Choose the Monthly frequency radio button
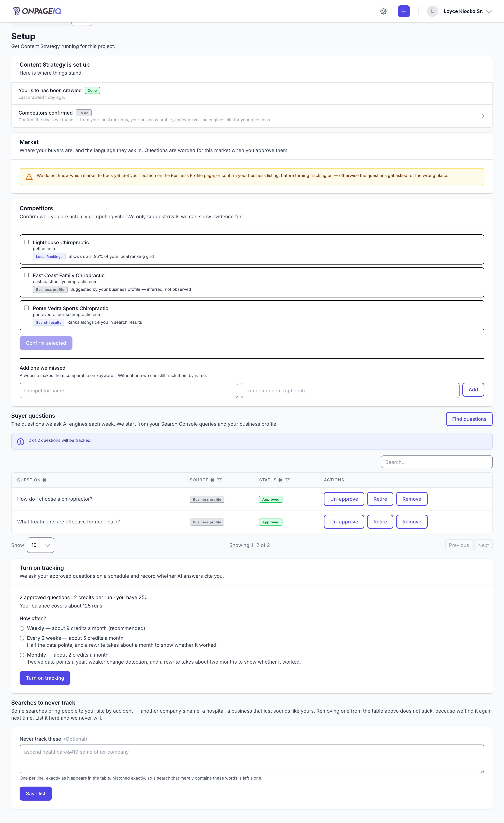Screen dimensions: 504x823 tap(22, 655)
